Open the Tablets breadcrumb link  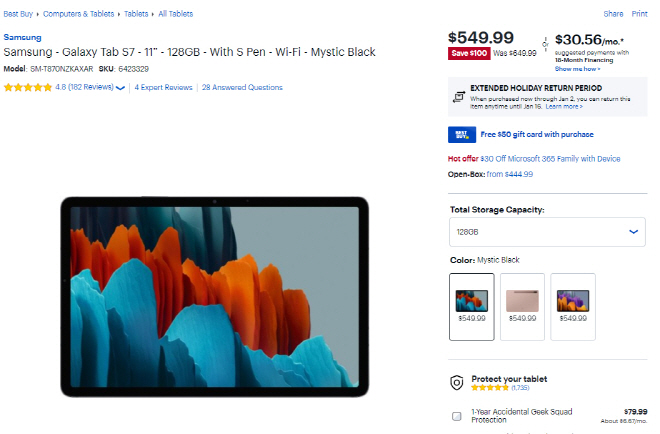click(136, 14)
